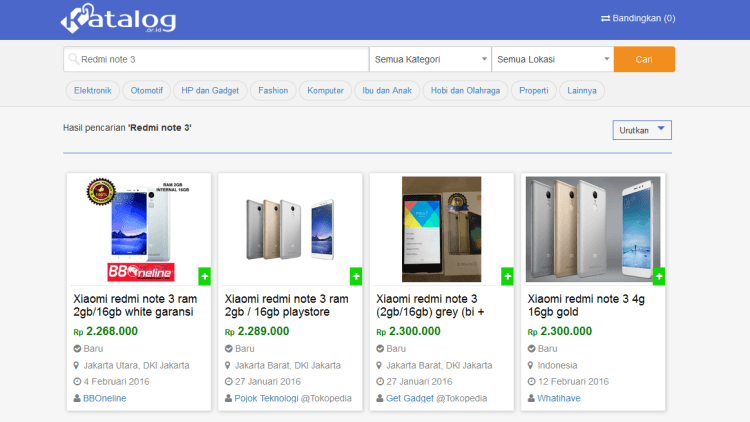Click date 27 Januari 2016 on Get Gadget card
This screenshot has width=750, height=422.
pos(419,381)
